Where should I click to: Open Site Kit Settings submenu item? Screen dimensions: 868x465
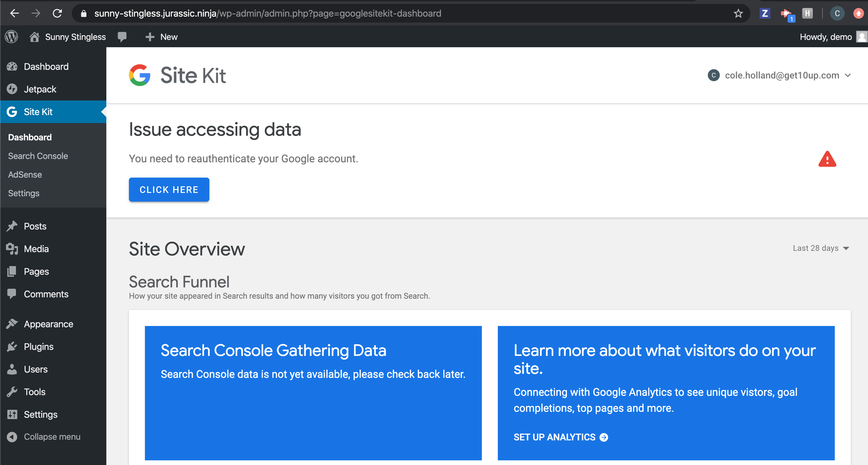tap(24, 193)
